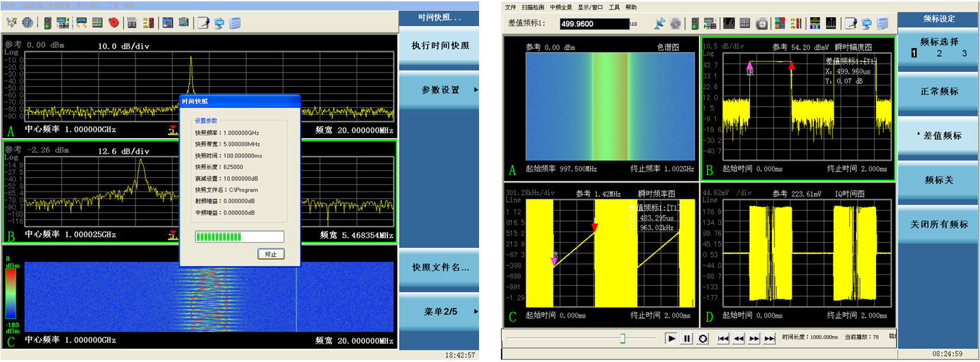Click the notepad with pen icon in right toolbar
The image size is (980, 362).
[851, 23]
